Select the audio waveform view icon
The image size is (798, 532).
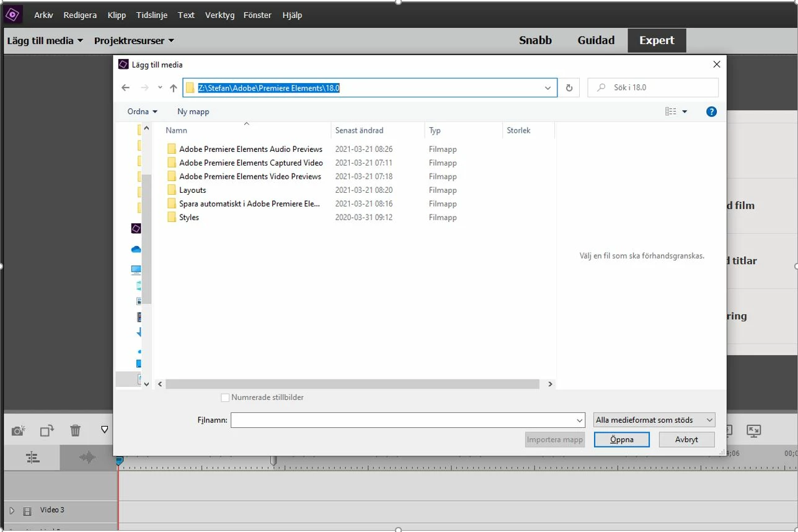(x=87, y=458)
